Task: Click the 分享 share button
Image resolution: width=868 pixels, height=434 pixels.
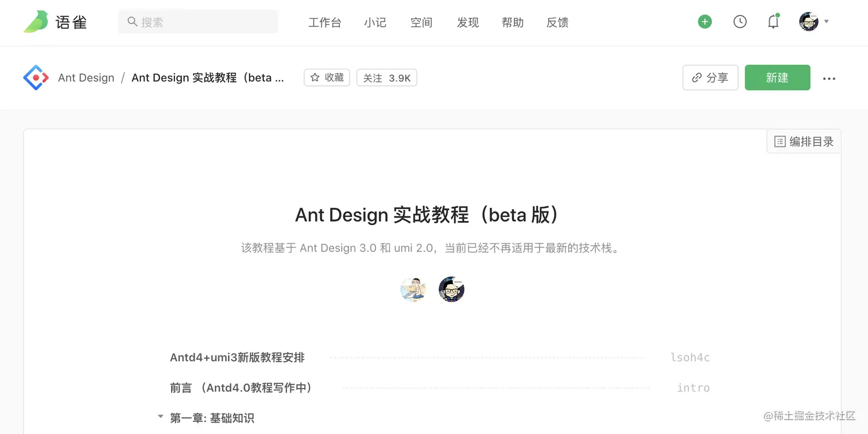Action: (710, 77)
